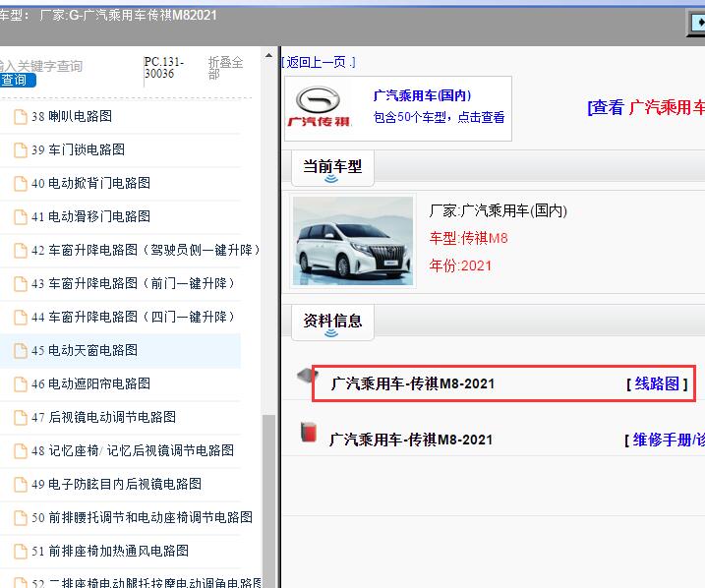
Task: Open 50 前排腰托调节和电动座椅调节电路图
Action: coord(142,518)
